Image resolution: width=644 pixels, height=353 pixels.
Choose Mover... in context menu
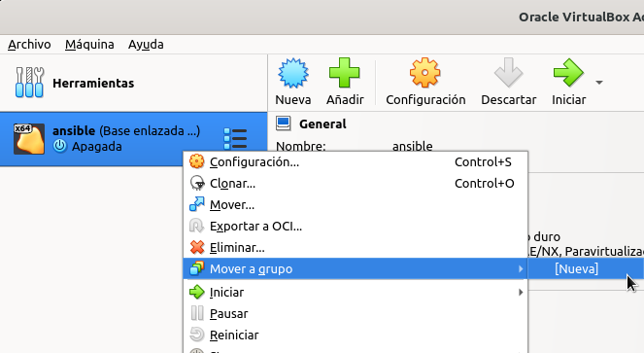356,205
